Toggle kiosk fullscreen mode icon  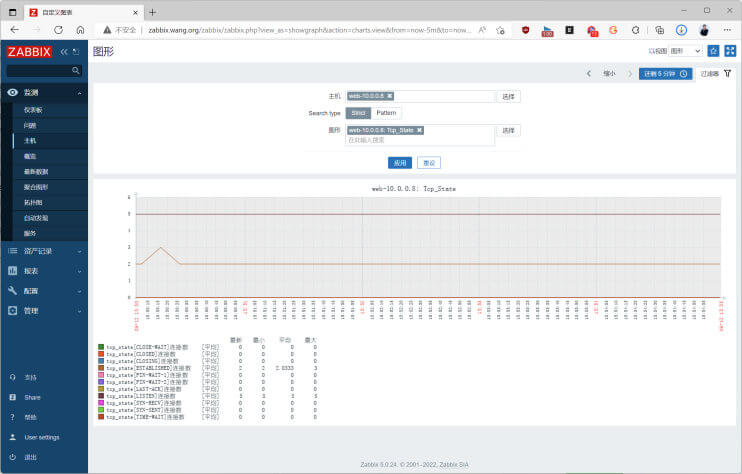tap(730, 51)
